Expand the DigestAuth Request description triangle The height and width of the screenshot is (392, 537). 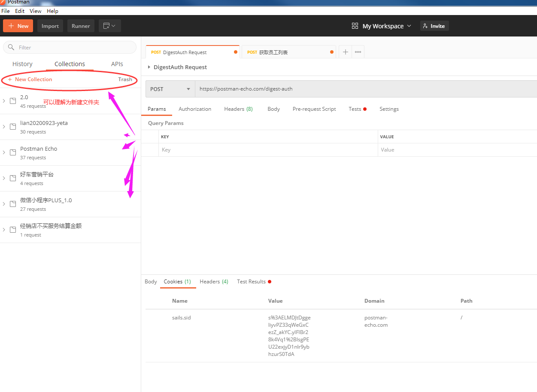tap(149, 67)
